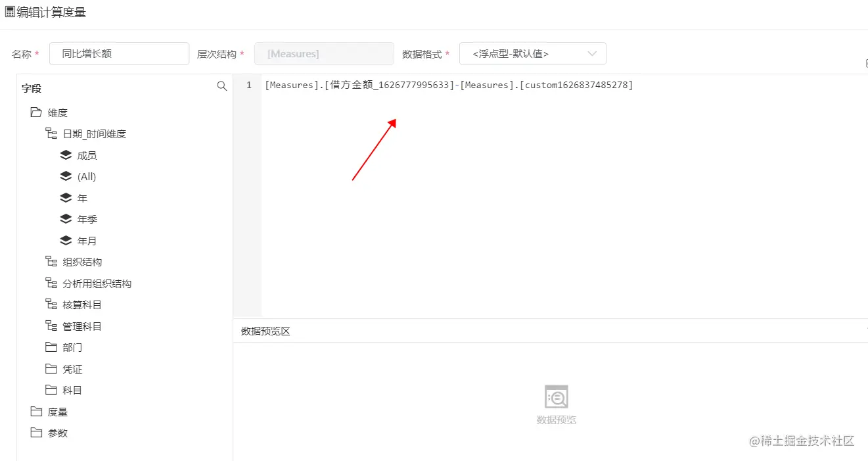Click the 编辑计算度量 title icon
This screenshot has width=868, height=461.
pos(9,11)
